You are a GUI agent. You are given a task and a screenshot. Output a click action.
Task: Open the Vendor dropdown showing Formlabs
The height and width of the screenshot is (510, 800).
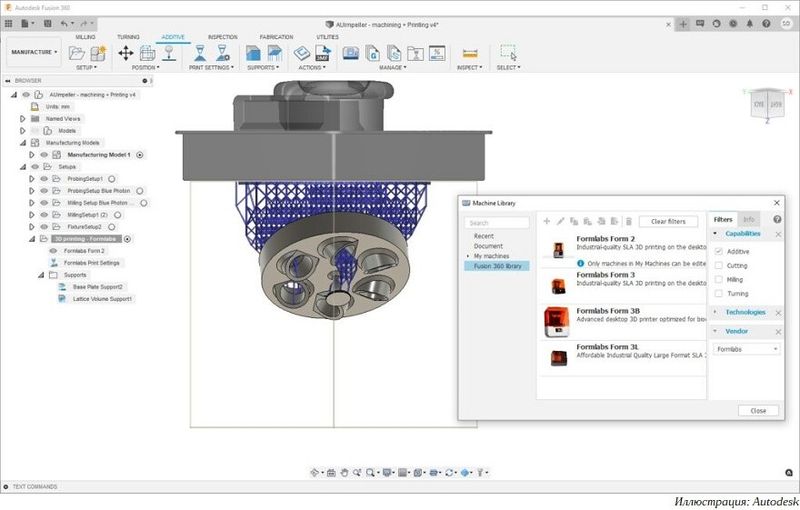point(746,348)
